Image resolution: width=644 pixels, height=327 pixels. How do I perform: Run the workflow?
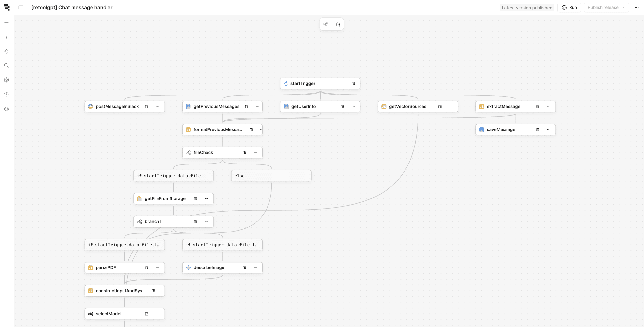pos(569,8)
